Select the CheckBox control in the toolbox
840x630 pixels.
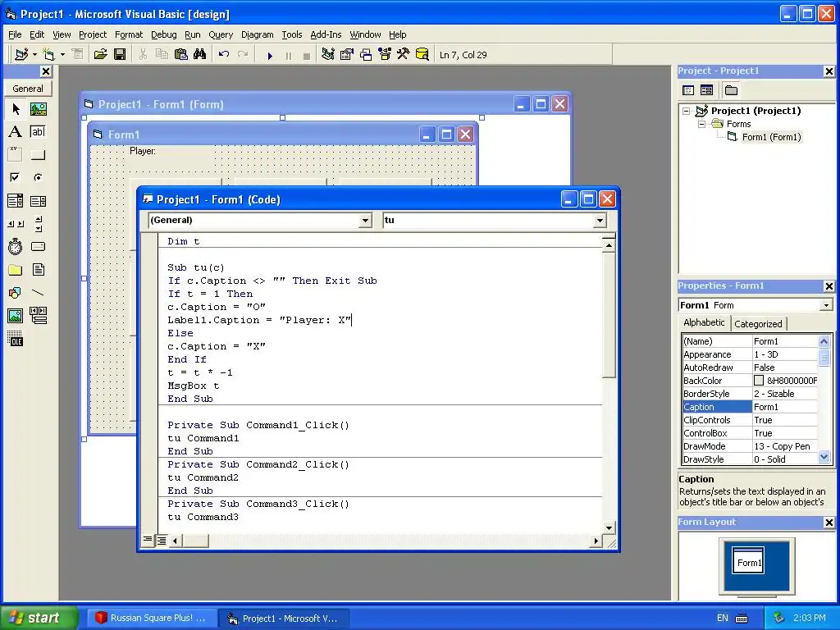[x=16, y=177]
